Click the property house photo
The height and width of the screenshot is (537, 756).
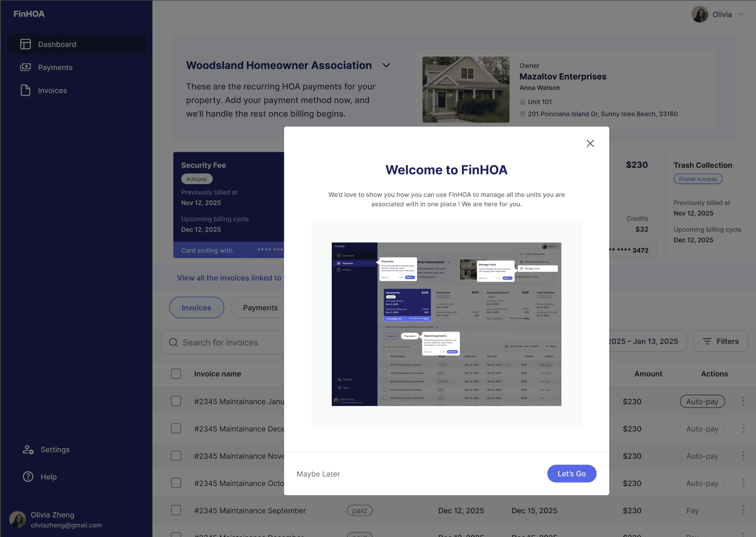[x=466, y=90]
